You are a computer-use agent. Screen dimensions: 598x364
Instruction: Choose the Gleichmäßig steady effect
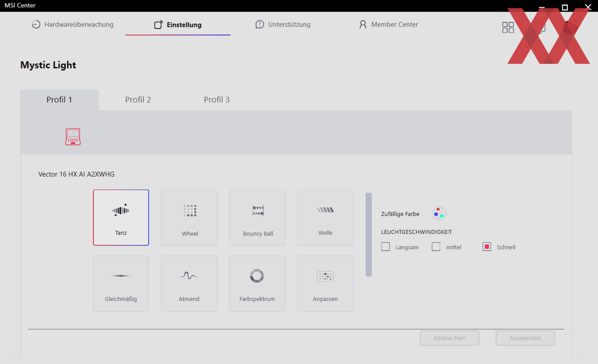click(x=121, y=283)
